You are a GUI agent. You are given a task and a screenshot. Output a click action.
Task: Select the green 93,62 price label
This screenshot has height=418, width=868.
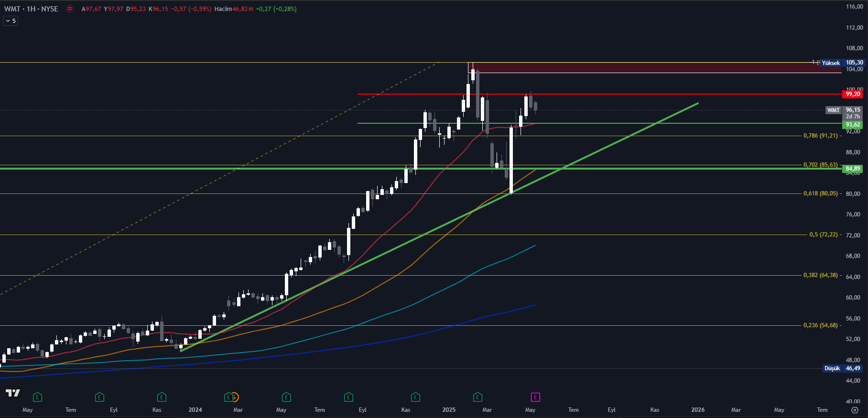tap(853, 125)
